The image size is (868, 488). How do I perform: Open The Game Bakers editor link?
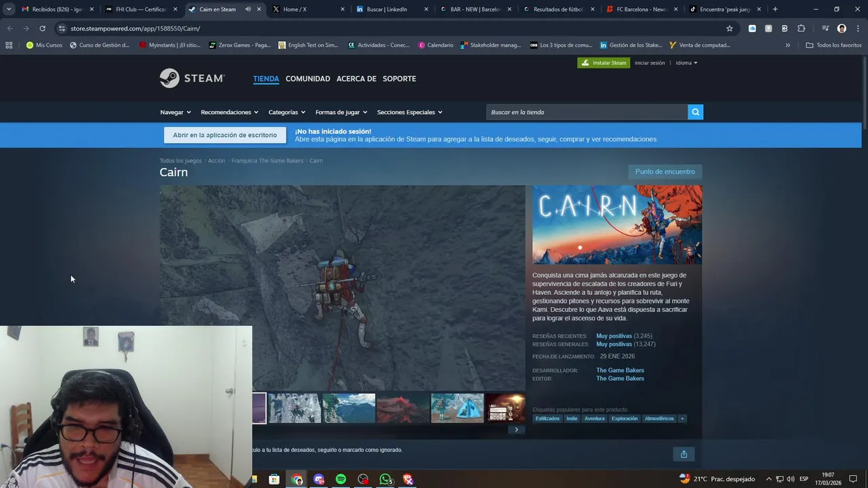(x=620, y=379)
